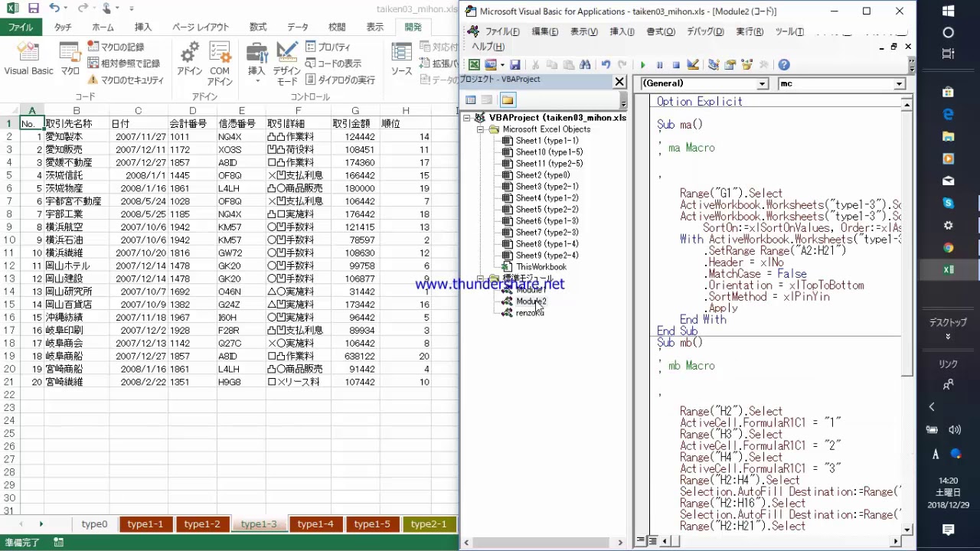Click the Reset (stop) icon in VBA toolbar

point(676,65)
